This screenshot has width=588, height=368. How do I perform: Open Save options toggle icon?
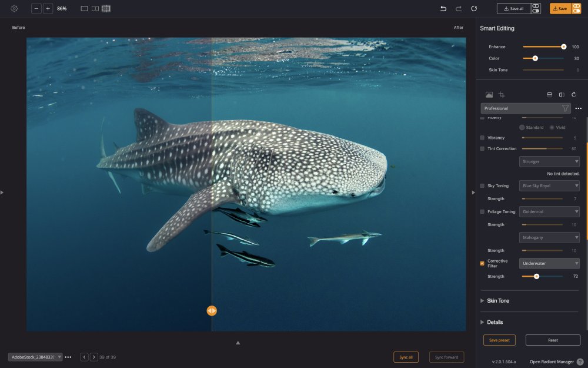pos(576,8)
